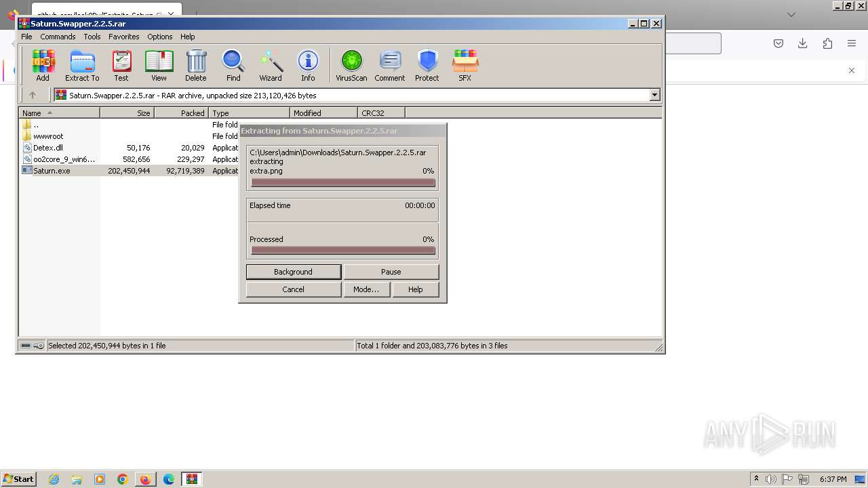This screenshot has width=868, height=488.
Task: Click the Add toolbar icon
Action: [x=43, y=66]
